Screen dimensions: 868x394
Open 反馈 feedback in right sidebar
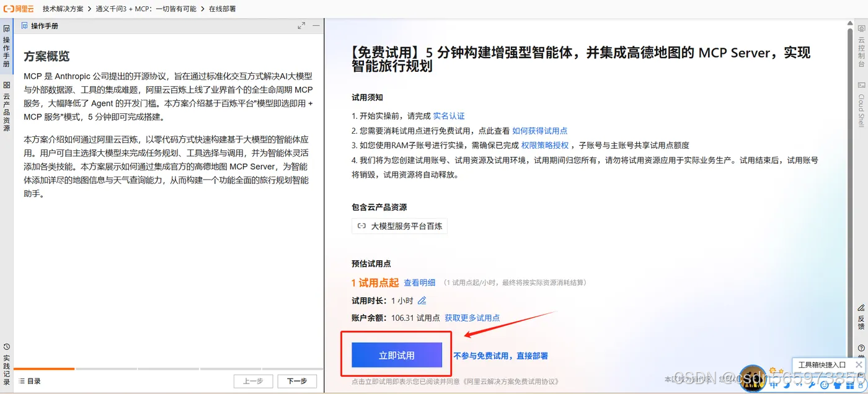pos(861,317)
